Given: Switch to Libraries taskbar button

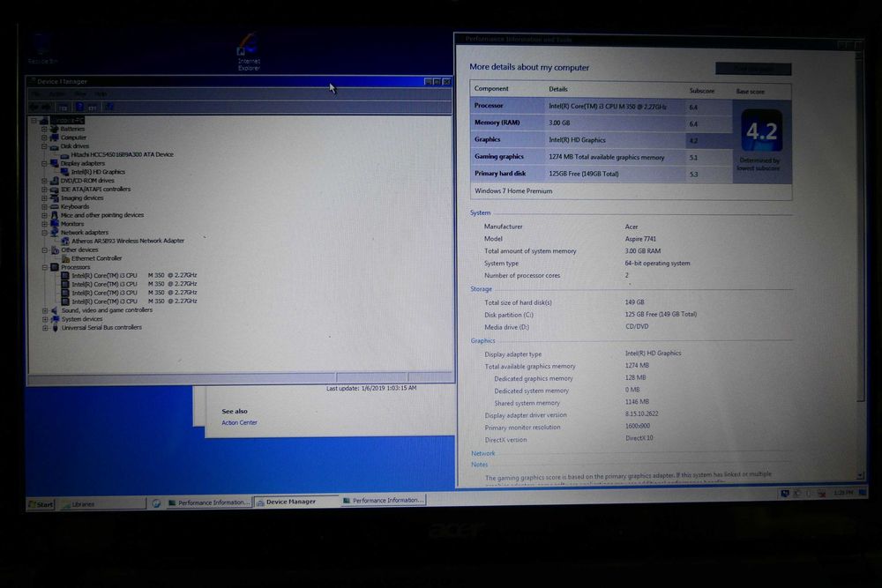Looking at the screenshot, I should [101, 504].
